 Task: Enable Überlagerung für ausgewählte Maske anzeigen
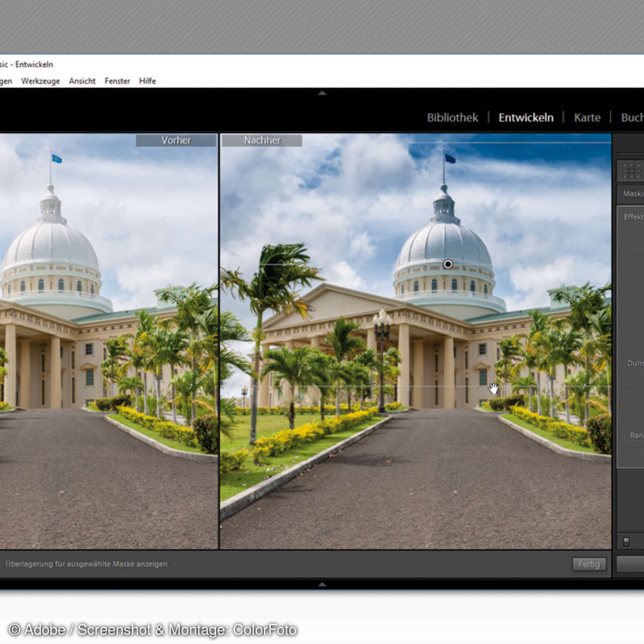pyautogui.click(x=86, y=564)
